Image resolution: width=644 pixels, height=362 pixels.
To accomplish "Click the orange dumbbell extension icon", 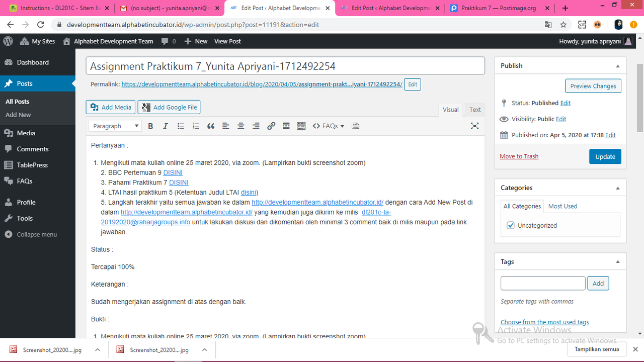I will click(x=597, y=25).
